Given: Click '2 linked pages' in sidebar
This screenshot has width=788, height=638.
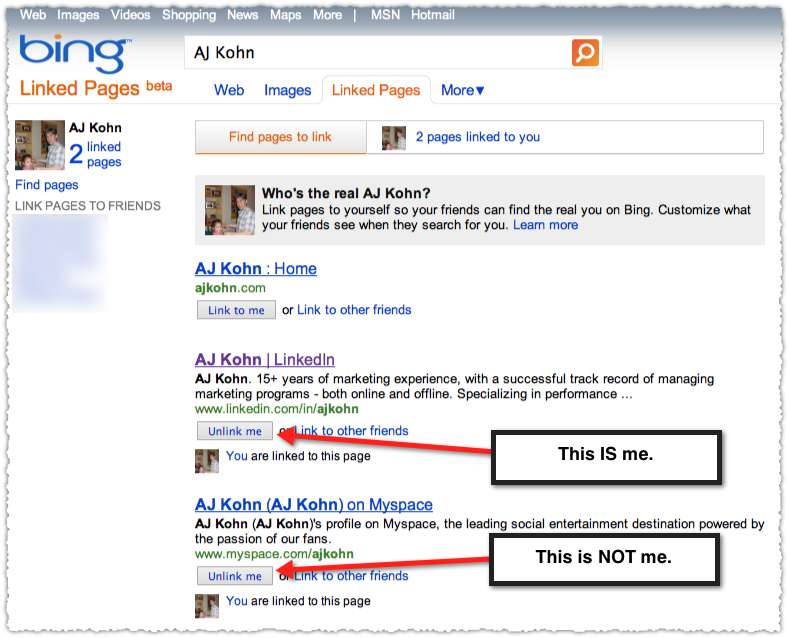Looking at the screenshot, I should 95,154.
